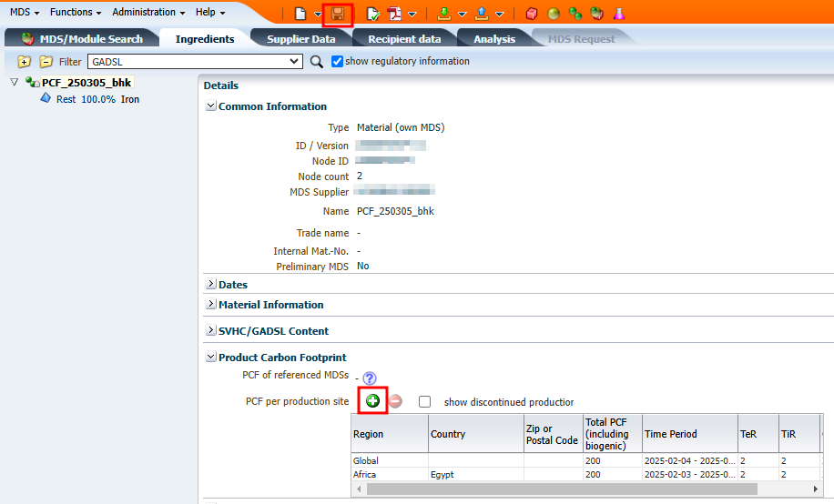Click the Zip or Postal Code column header

[554, 434]
